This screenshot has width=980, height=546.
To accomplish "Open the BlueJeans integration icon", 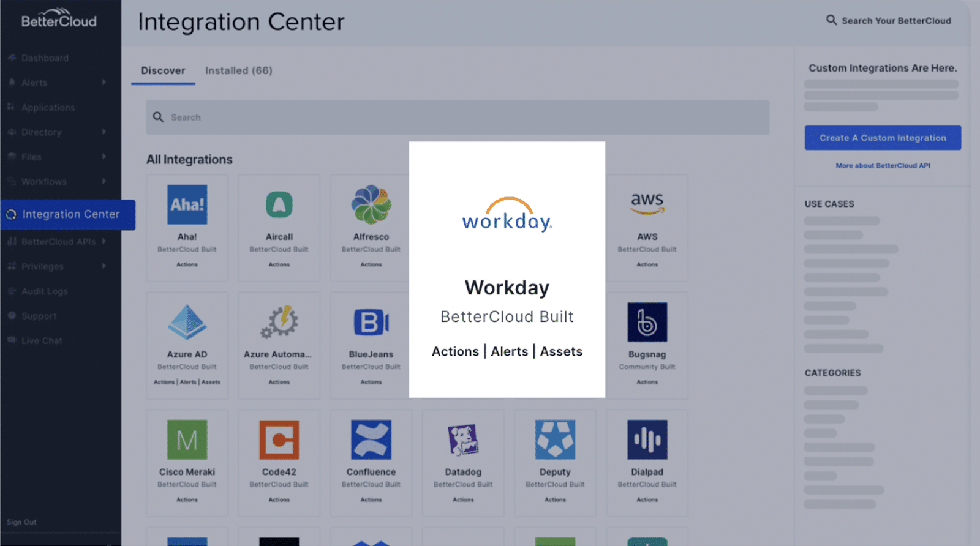I will coord(371,323).
